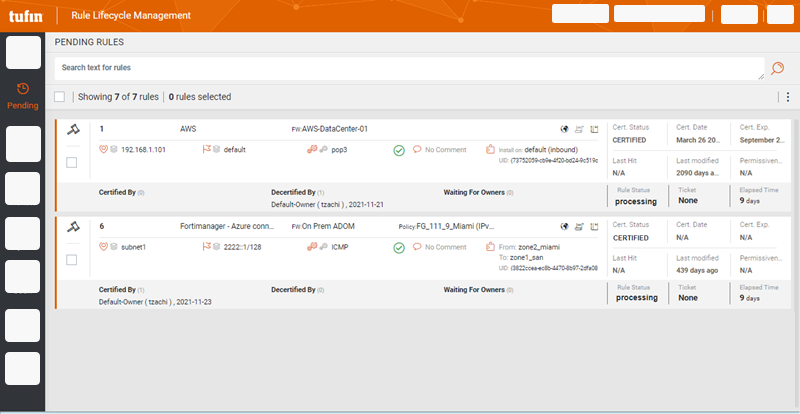Click Last modified 439 days ago
Image resolution: width=800 pixels, height=414 pixels.
click(697, 270)
